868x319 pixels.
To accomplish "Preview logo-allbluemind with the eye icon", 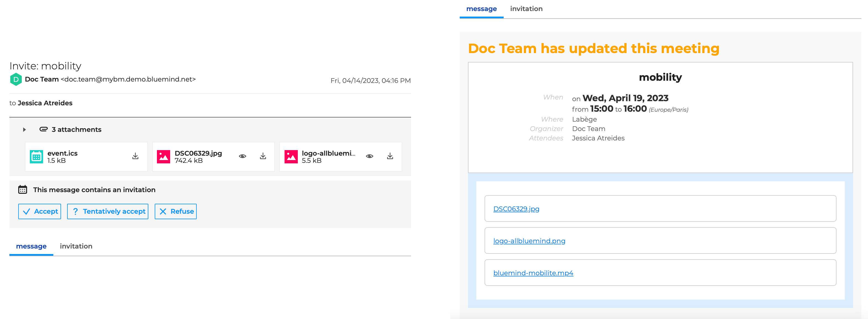I will (369, 156).
